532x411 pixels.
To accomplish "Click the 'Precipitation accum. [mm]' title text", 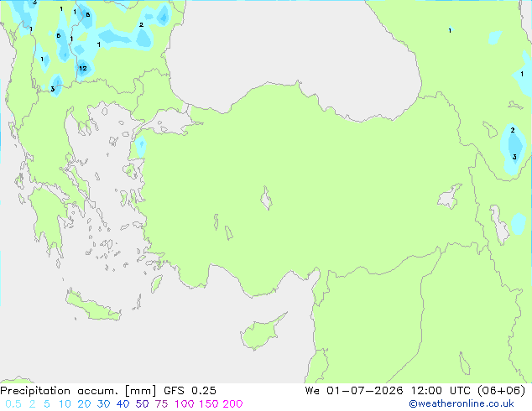I will point(78,391).
